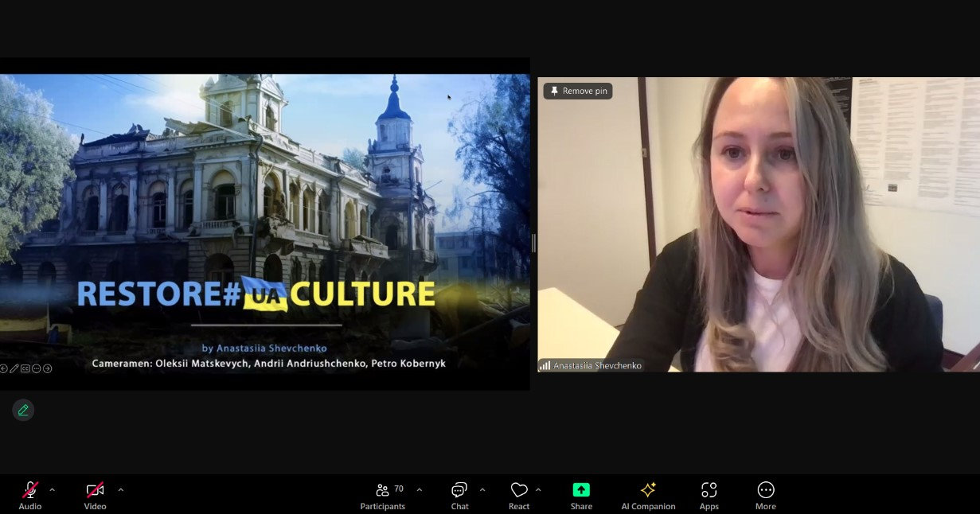Screen dimensions: 980x514
Task: Start sharing with the green Share button
Action: click(581, 496)
